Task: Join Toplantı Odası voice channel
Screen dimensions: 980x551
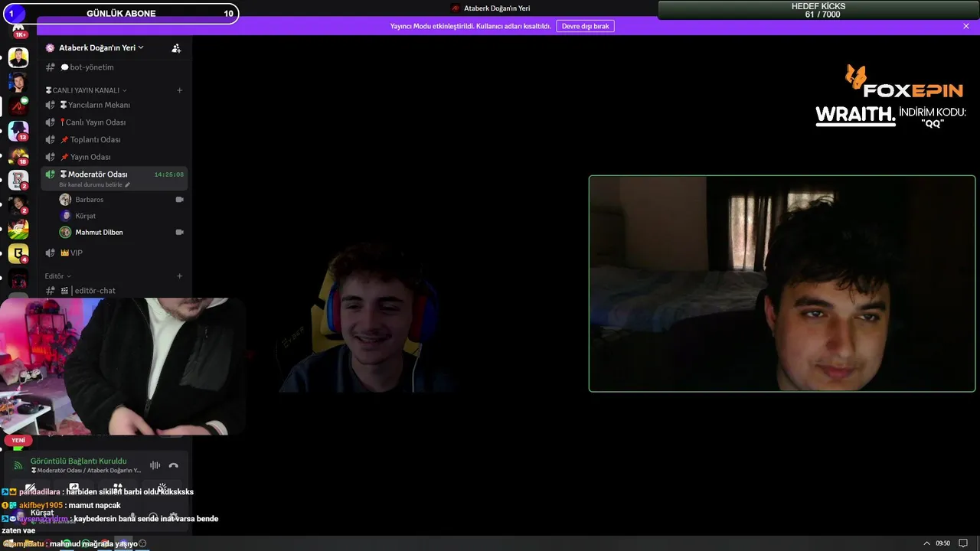Action: (x=113, y=140)
